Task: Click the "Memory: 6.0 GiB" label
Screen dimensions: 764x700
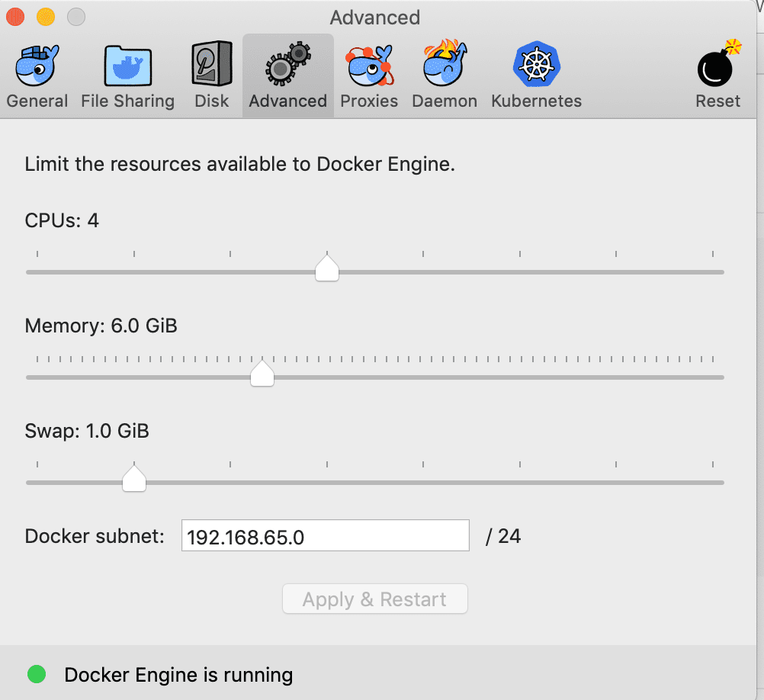Action: pyautogui.click(x=101, y=326)
